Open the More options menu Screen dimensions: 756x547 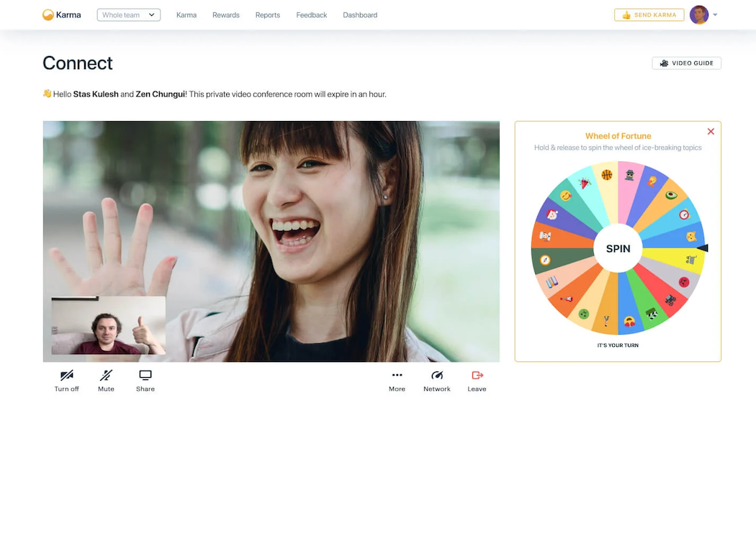click(397, 380)
